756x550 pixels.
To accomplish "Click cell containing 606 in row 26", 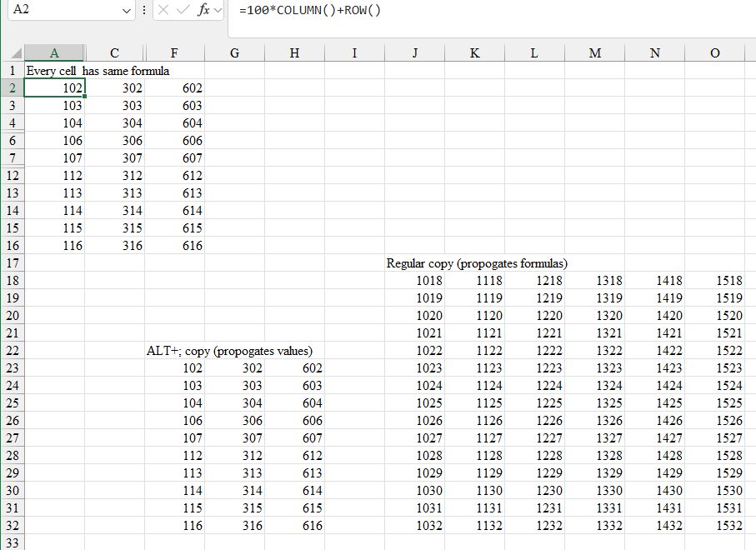I will tap(294, 420).
